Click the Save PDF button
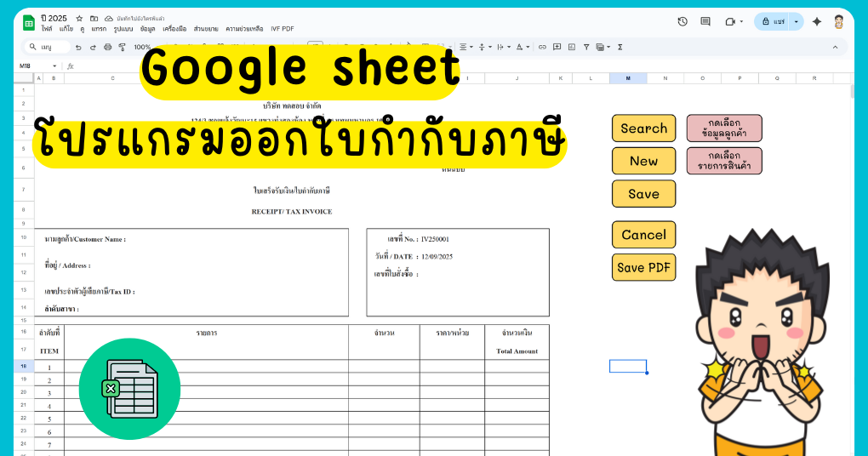The width and height of the screenshot is (868, 456). click(644, 267)
